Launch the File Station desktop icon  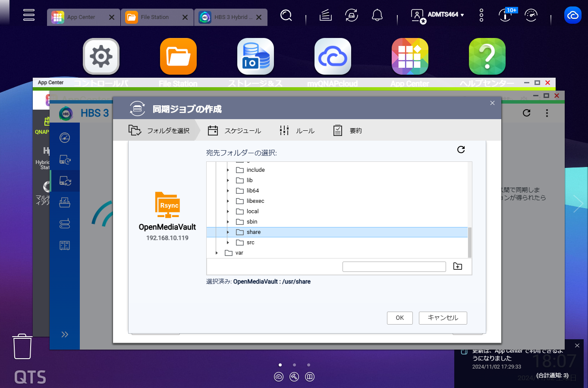[178, 57]
